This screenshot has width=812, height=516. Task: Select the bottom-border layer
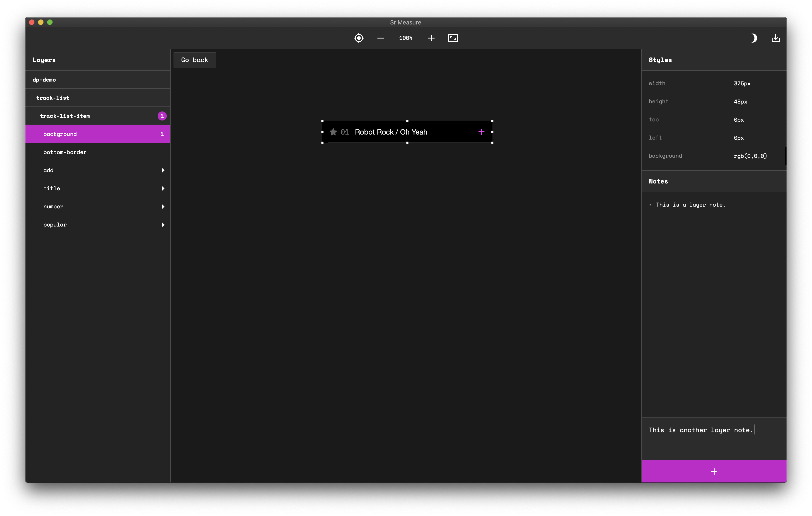click(x=65, y=152)
